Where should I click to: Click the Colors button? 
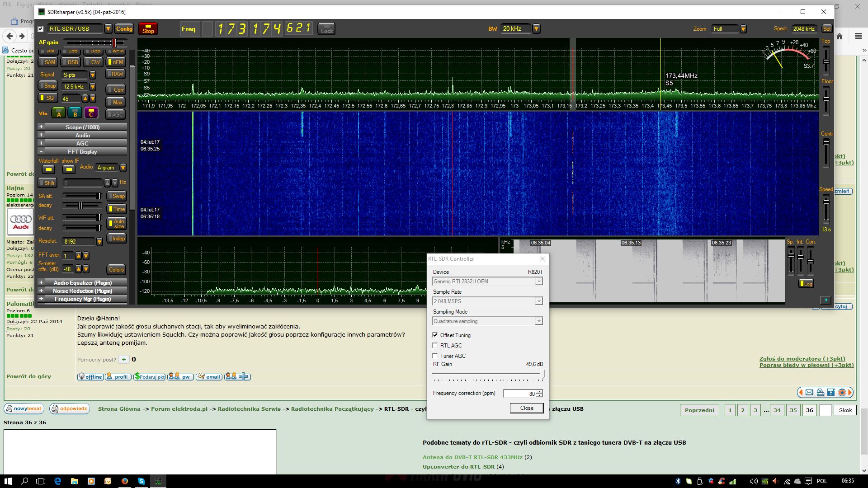coord(116,270)
